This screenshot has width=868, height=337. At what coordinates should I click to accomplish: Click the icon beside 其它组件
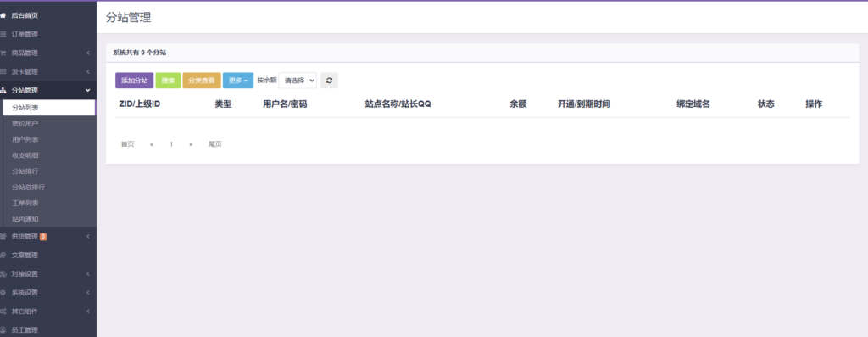point(3,312)
